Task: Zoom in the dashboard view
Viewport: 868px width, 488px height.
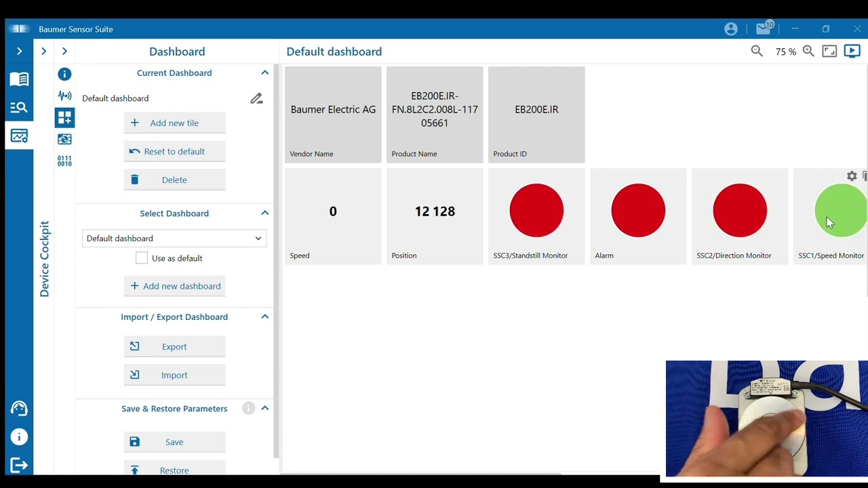Action: click(x=808, y=52)
